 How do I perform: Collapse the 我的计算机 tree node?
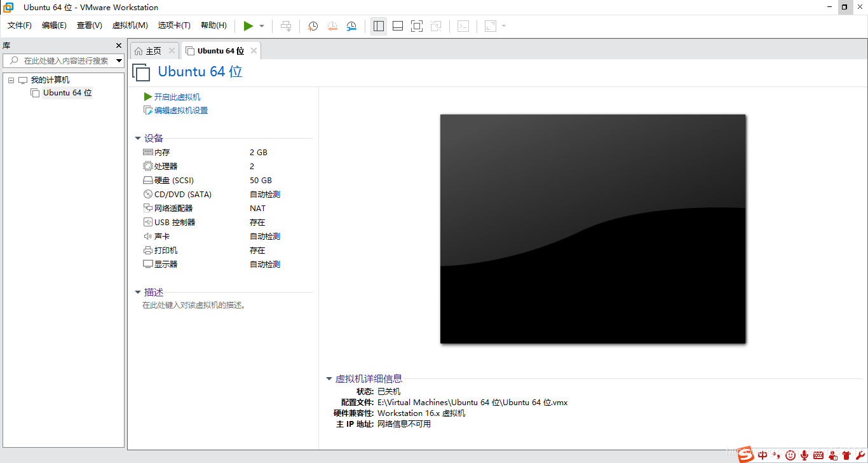click(11, 80)
